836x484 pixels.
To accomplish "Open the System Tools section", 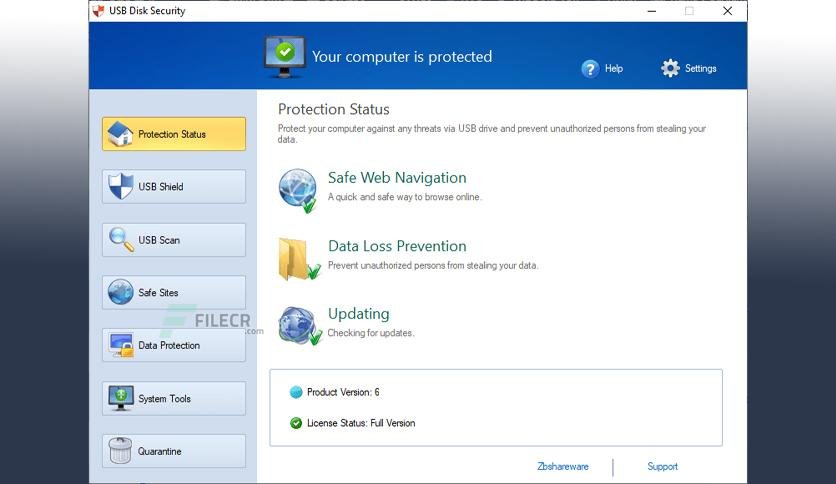I will coord(174,399).
